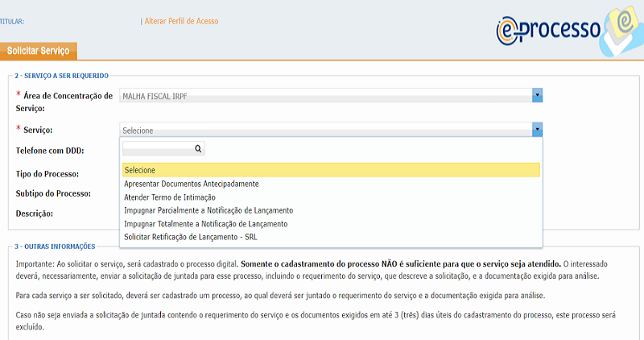
Task: Click the Subtipo do Processo label
Action: [x=52, y=193]
